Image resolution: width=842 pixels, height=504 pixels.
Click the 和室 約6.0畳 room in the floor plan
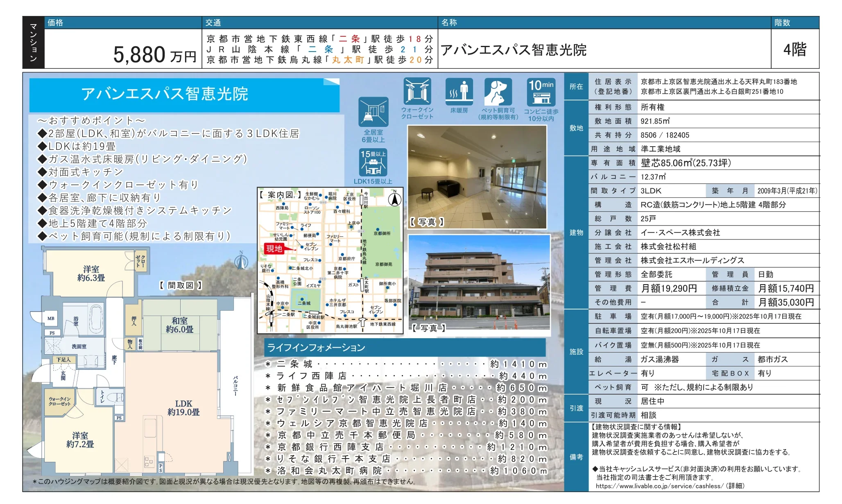(179, 325)
